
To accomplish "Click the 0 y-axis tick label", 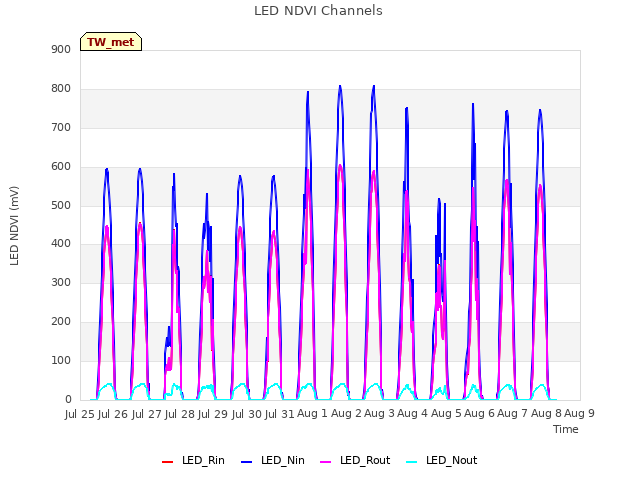I will pos(68,400).
